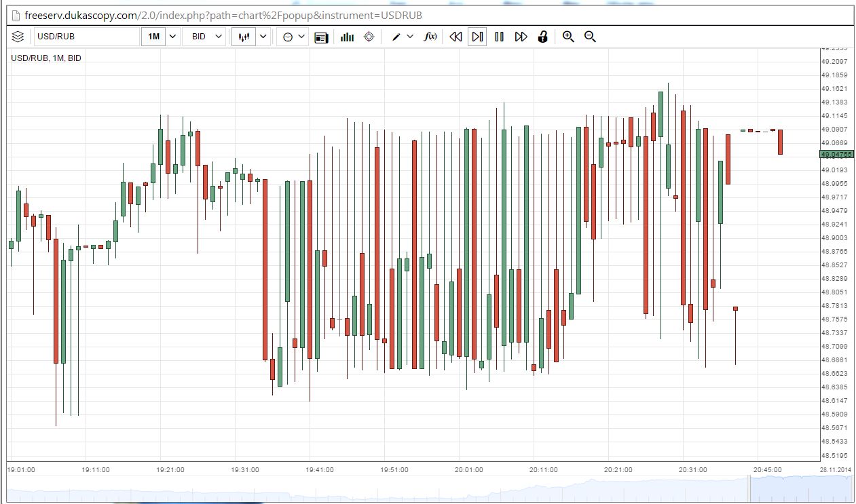The height and width of the screenshot is (504, 856).
Task: Click the 48.5671 price axis label
Action: click(834, 428)
